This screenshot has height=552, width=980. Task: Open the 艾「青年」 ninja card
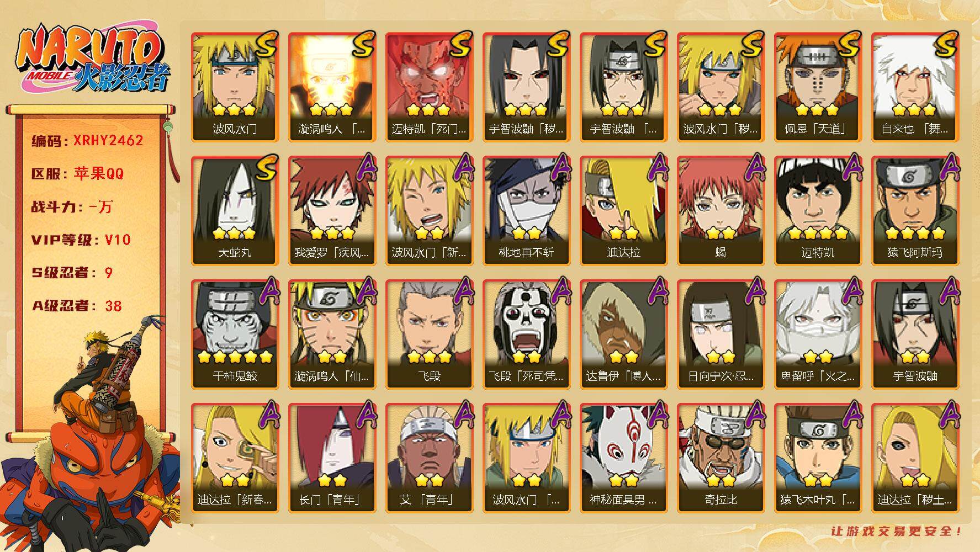coord(429,458)
